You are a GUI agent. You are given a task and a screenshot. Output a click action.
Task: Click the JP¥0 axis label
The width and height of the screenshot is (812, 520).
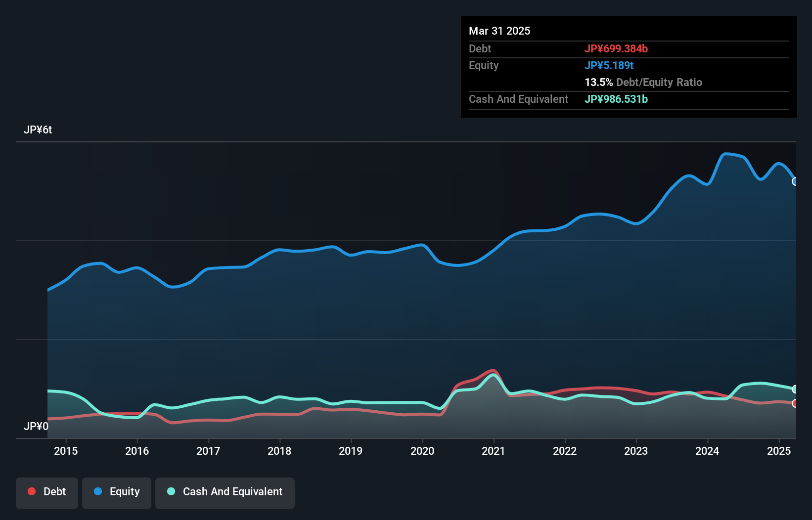coord(36,426)
